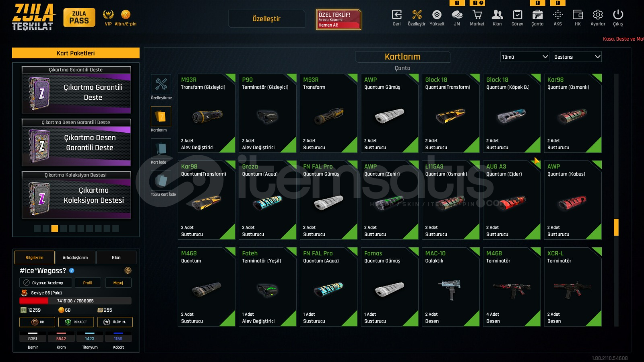644x362 pixels.
Task: Expand the Destansı rarity dropdown
Action: coord(577,57)
